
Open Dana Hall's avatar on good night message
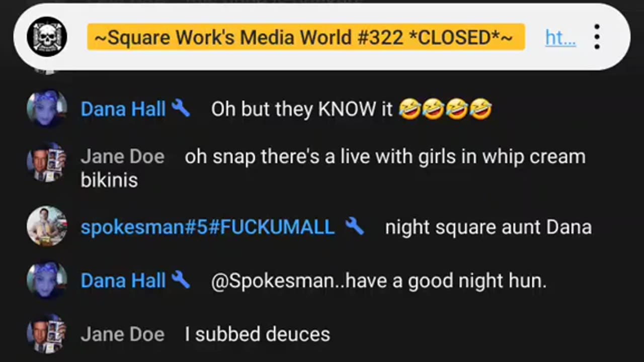point(47,280)
